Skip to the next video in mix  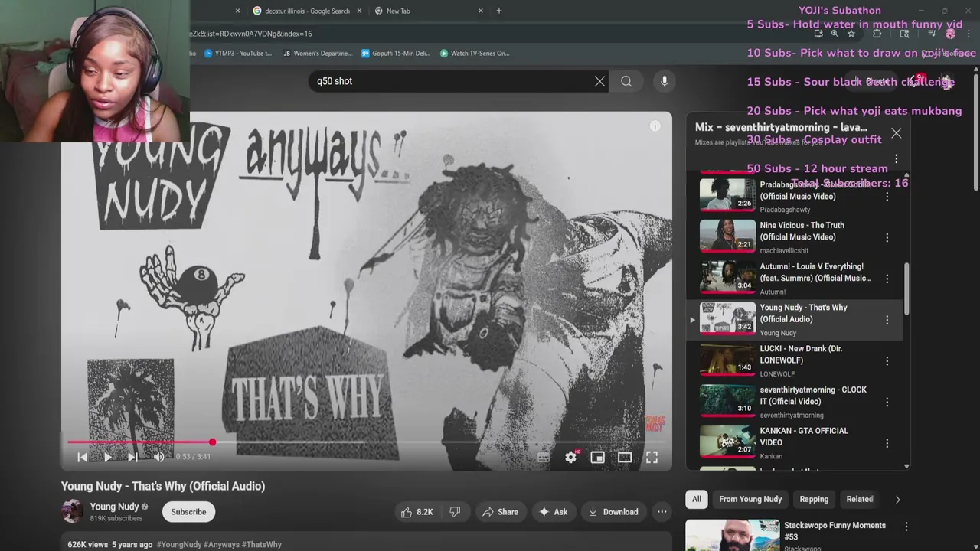(132, 457)
